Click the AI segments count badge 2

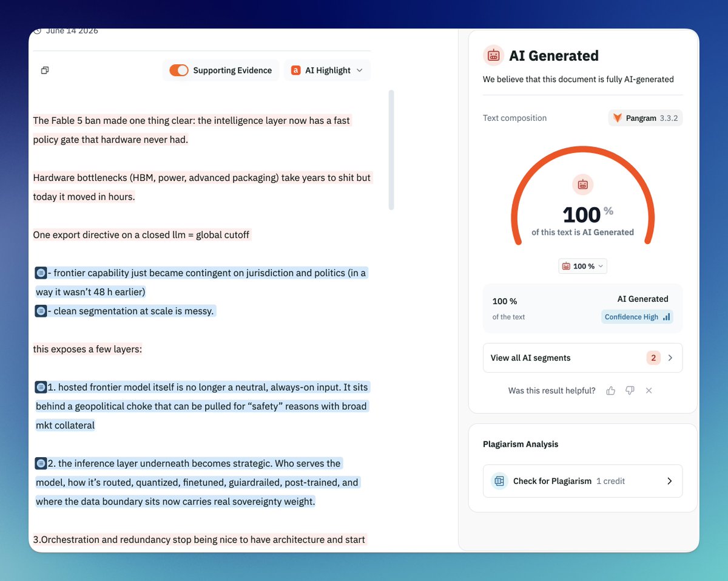(x=653, y=358)
